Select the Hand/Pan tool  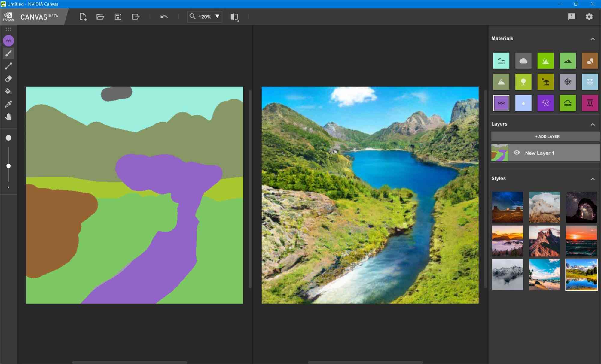pyautogui.click(x=8, y=117)
